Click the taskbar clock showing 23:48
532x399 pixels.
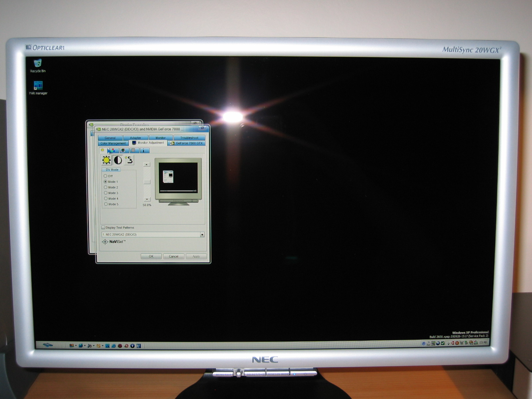click(483, 342)
